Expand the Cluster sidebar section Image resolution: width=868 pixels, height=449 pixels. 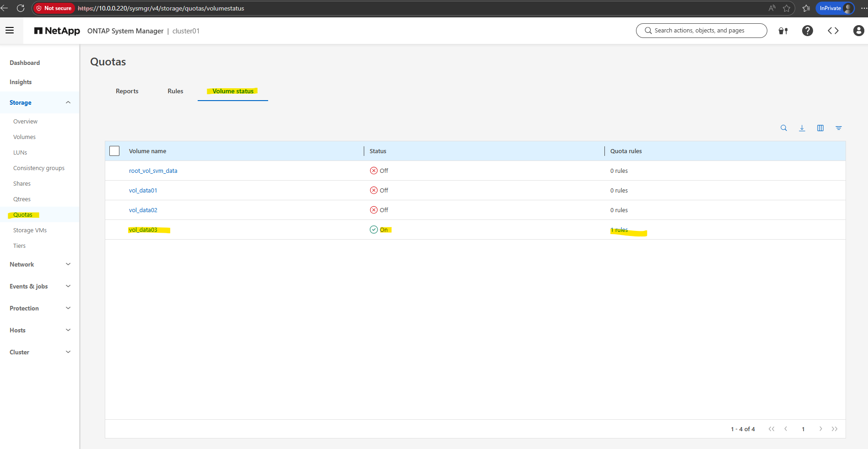click(x=68, y=352)
